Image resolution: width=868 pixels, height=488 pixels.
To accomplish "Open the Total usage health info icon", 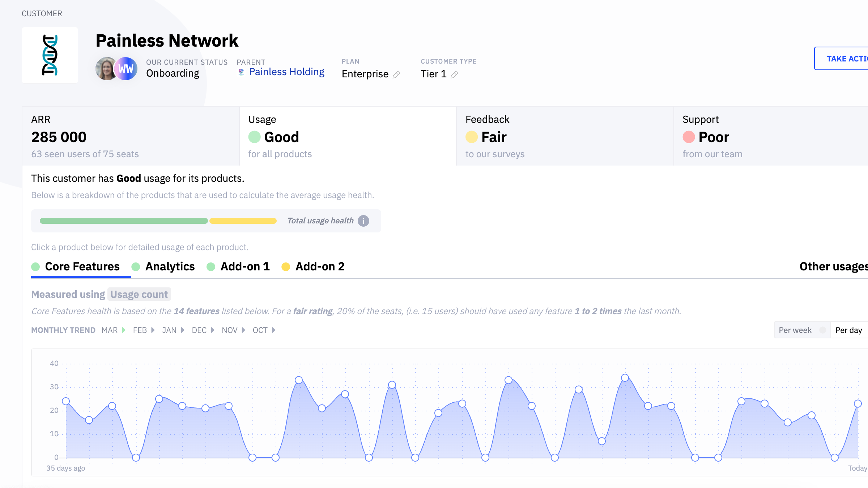I will point(363,221).
